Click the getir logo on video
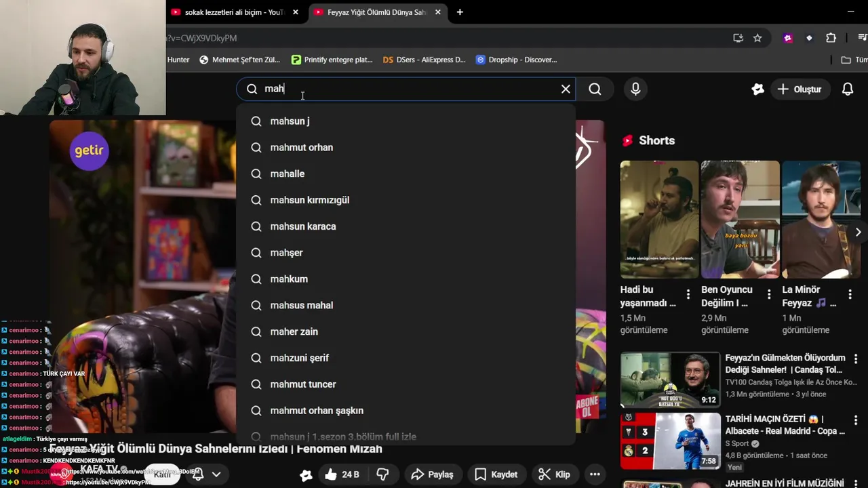Viewport: 868px width, 488px height. click(89, 150)
